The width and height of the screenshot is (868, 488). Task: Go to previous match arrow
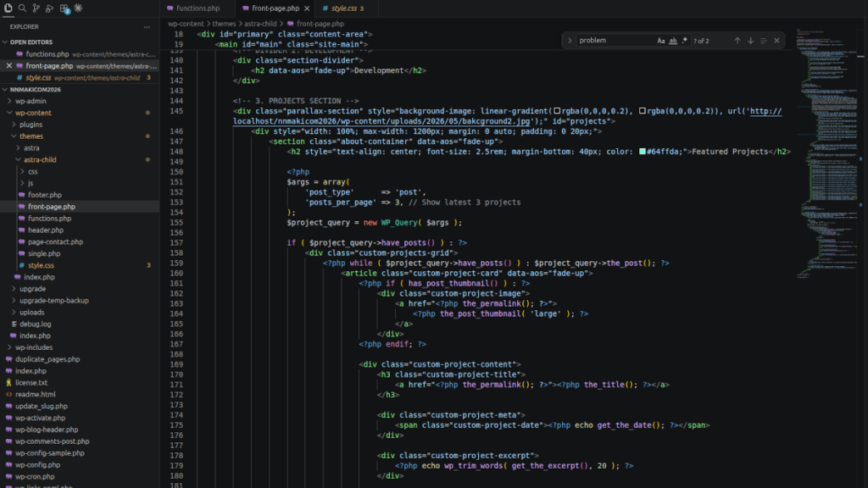pos(737,41)
